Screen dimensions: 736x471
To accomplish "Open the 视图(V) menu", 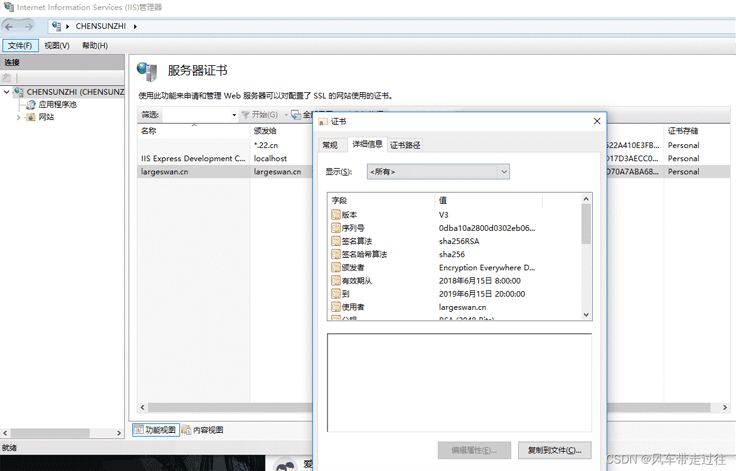I will 57,46.
